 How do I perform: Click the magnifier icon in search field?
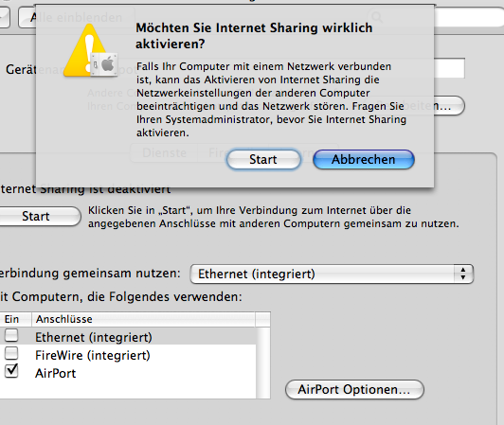coord(377,17)
